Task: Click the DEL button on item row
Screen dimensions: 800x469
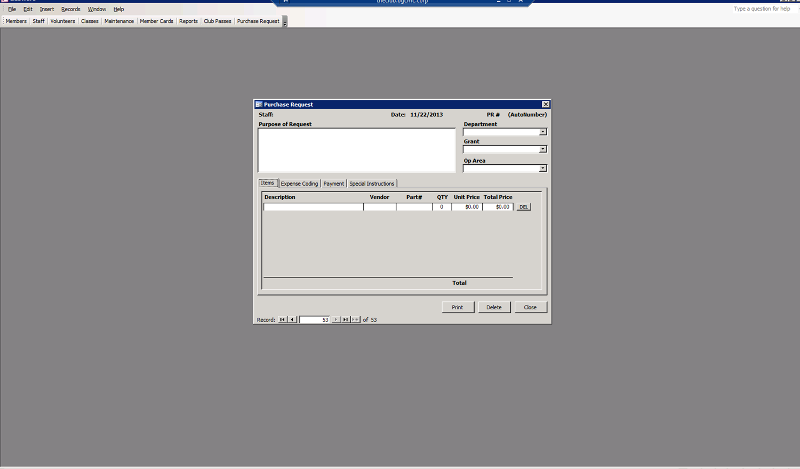Action: pyautogui.click(x=523, y=207)
